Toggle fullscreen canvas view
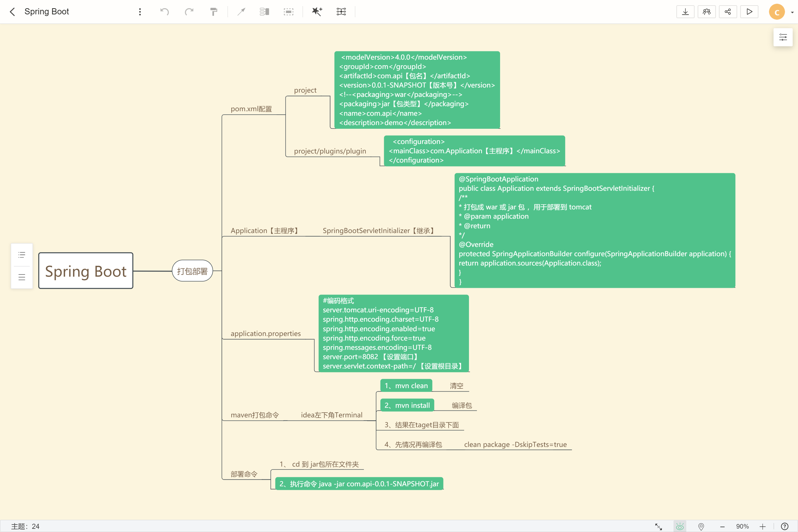 (x=659, y=526)
